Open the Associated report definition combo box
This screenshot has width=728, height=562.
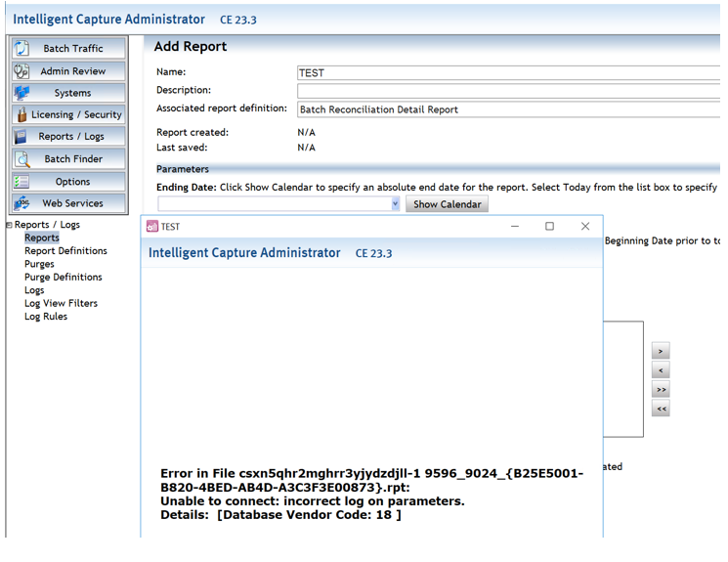[x=508, y=109]
